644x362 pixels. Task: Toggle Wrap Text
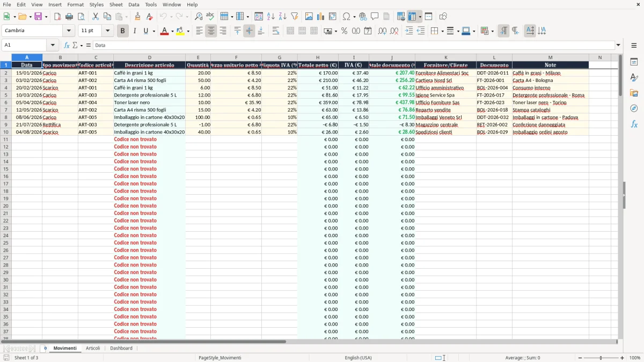[x=276, y=31]
